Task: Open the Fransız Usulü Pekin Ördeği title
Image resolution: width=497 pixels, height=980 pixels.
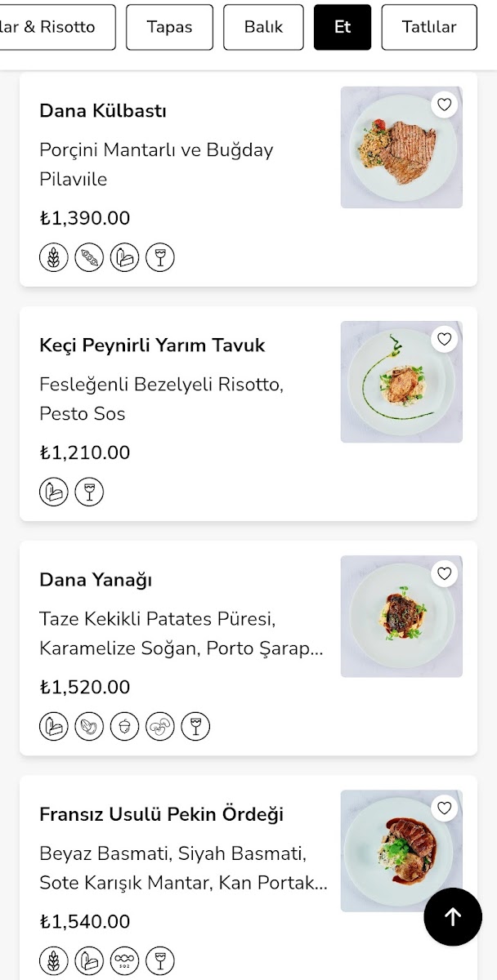Action: [x=162, y=814]
